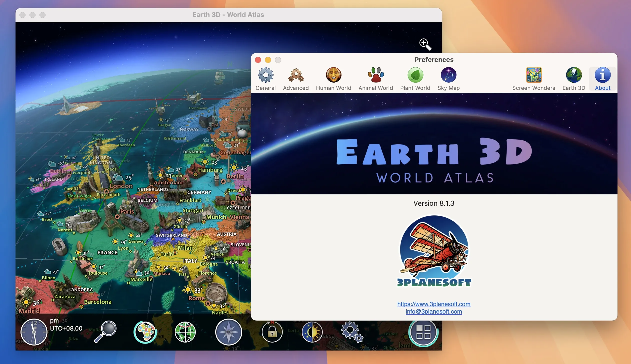This screenshot has width=631, height=364.
Task: Click the NORWAY country label
Action: [x=189, y=129]
